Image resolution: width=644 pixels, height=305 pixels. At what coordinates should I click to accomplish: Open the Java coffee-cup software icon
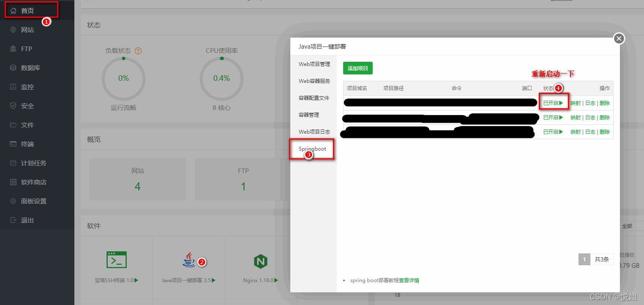click(x=189, y=259)
